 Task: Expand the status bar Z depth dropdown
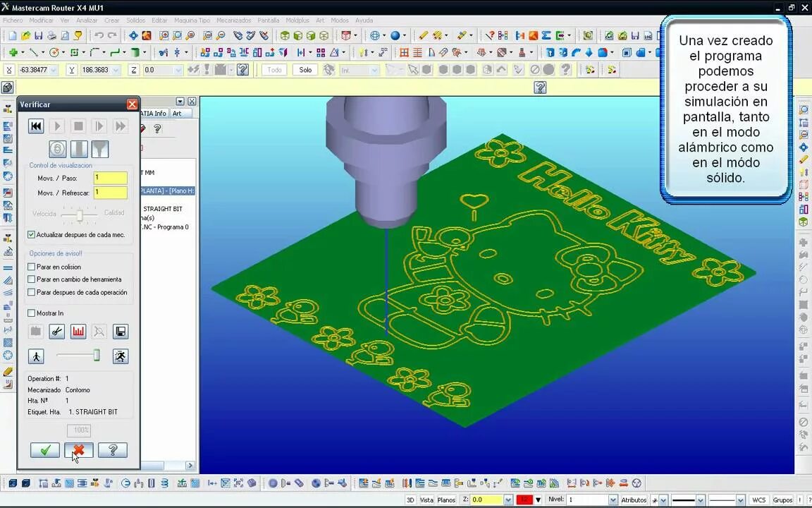click(x=508, y=500)
